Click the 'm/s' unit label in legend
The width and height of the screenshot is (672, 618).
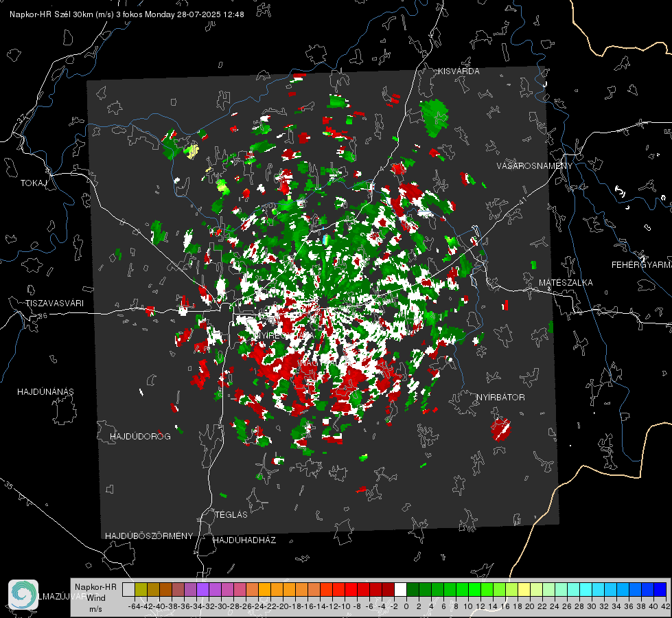click(95, 609)
